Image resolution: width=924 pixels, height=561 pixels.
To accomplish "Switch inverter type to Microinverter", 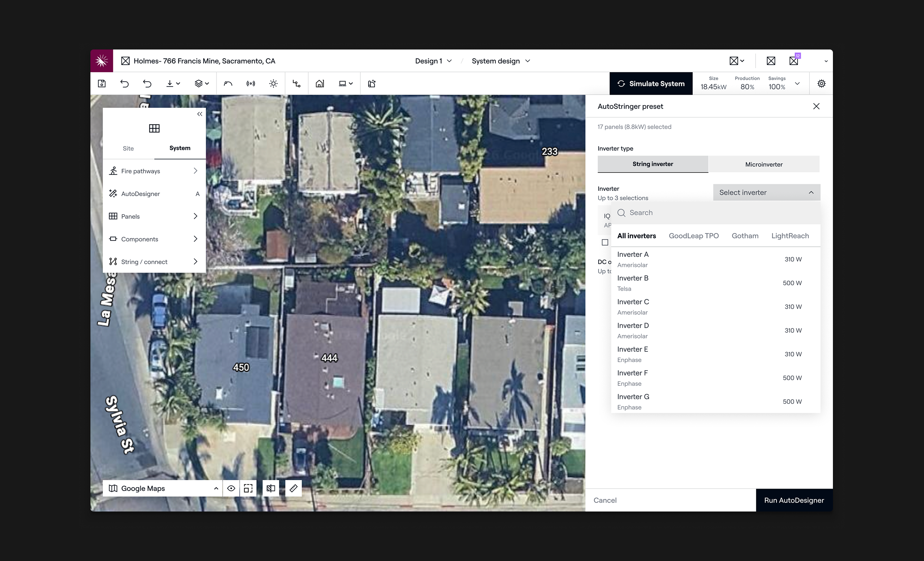I will click(764, 164).
